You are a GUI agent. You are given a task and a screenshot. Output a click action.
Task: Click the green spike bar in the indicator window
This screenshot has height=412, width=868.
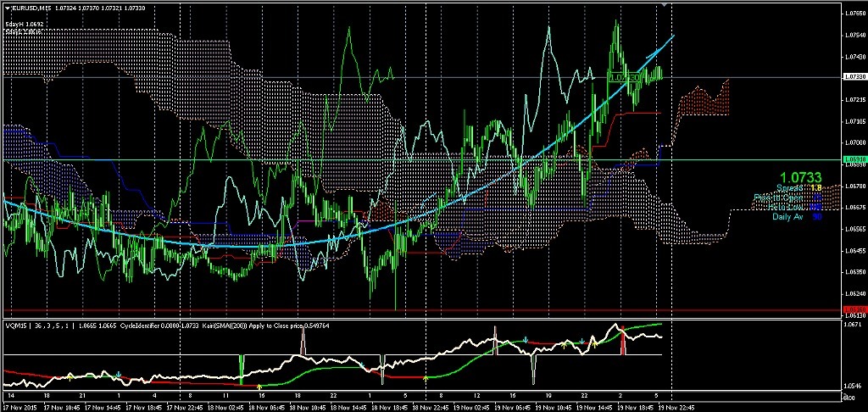[x=242, y=370]
